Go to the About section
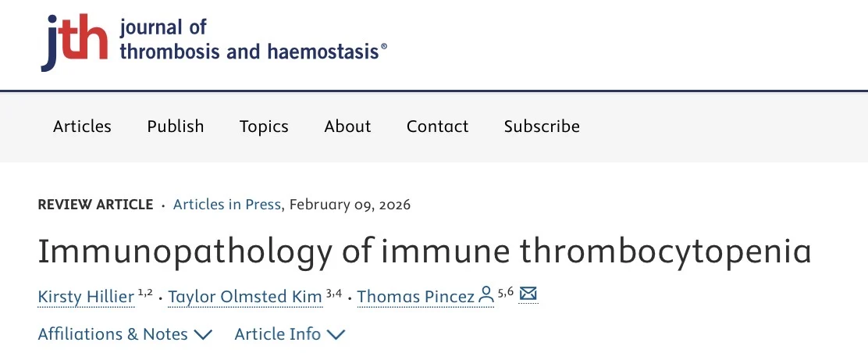 (x=347, y=127)
